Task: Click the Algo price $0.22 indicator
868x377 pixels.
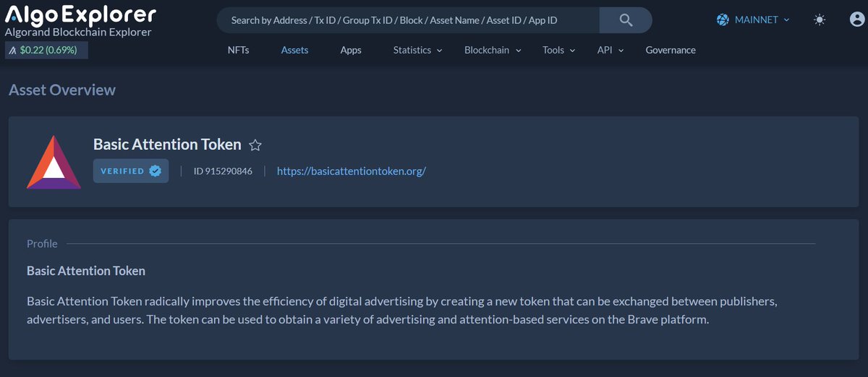Action: 46,51
